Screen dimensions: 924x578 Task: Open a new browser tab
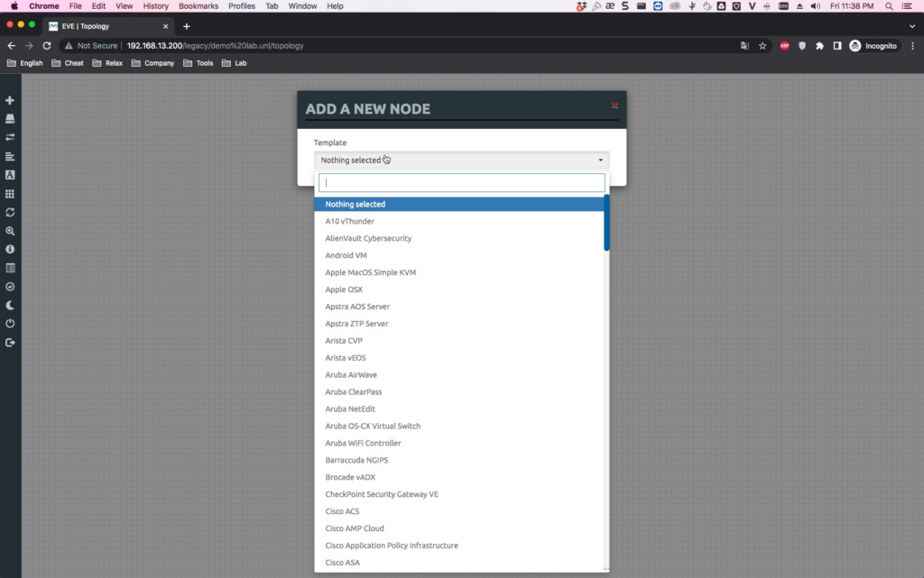pyautogui.click(x=186, y=26)
